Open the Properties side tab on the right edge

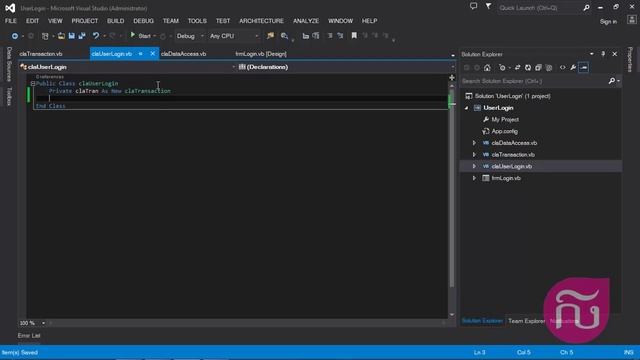click(x=630, y=60)
